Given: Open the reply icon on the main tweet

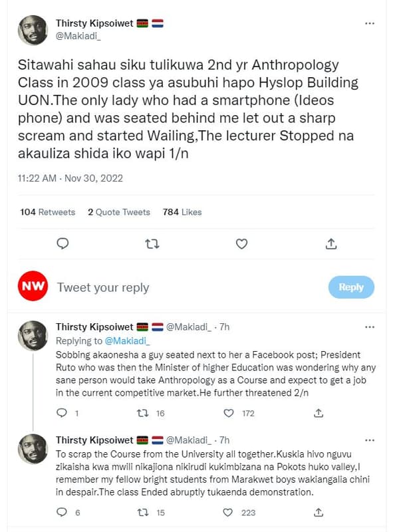Looking at the screenshot, I should (63, 244).
